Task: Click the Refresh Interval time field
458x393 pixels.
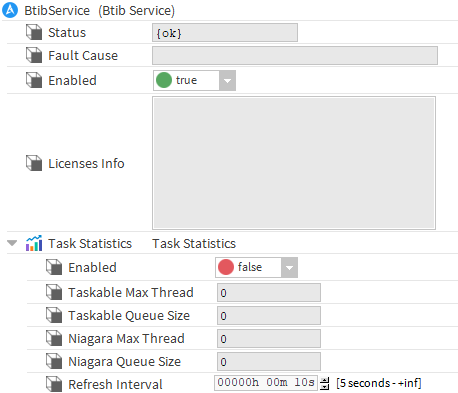Action: click(266, 383)
